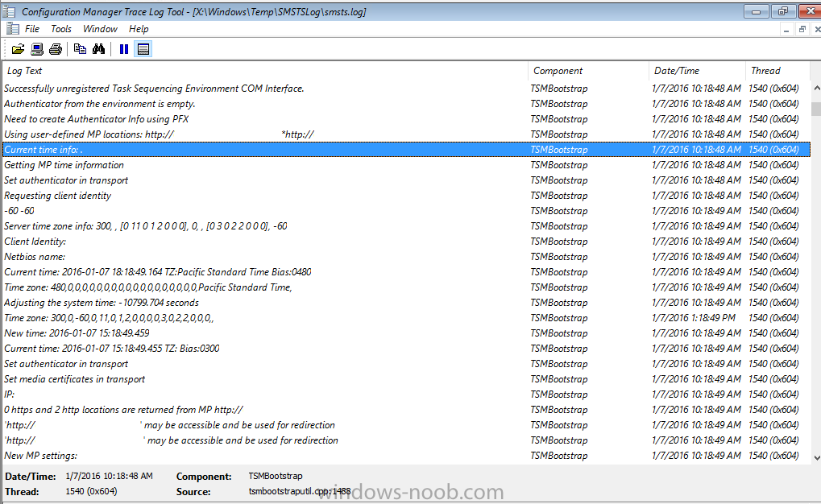821x504 pixels.
Task: Click the Date/Time column header
Action: (696, 71)
